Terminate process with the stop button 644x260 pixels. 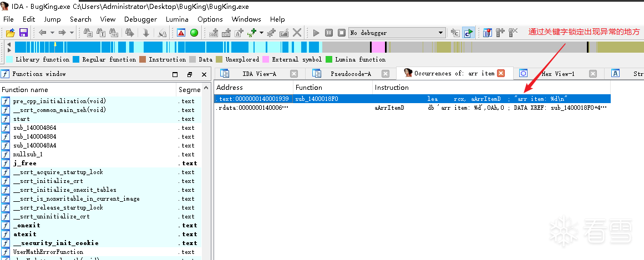[341, 33]
